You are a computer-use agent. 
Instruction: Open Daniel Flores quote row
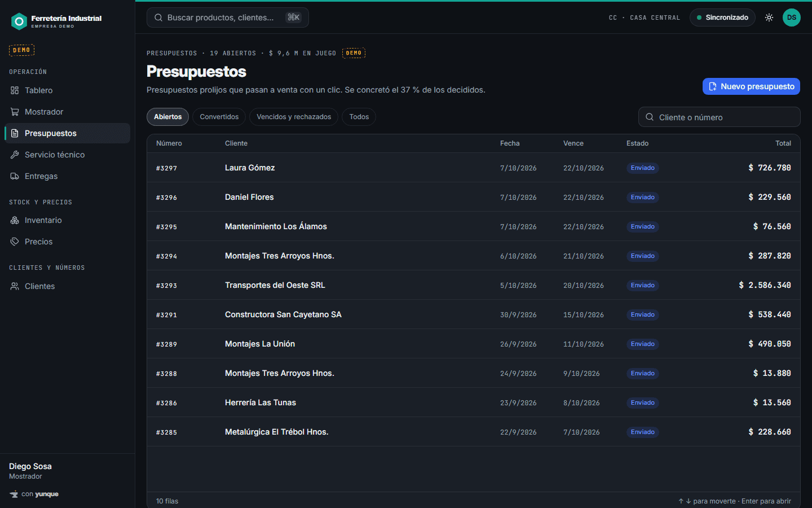click(474, 197)
